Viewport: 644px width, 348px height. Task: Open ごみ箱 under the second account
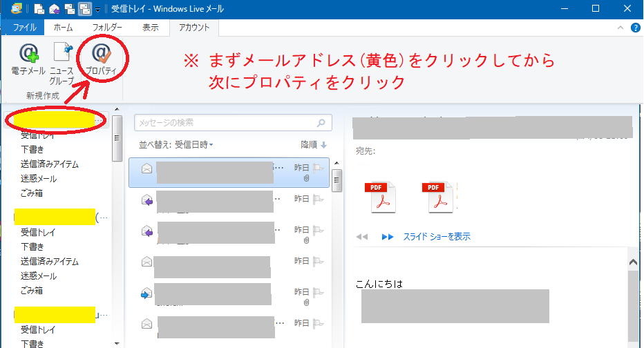coord(32,290)
